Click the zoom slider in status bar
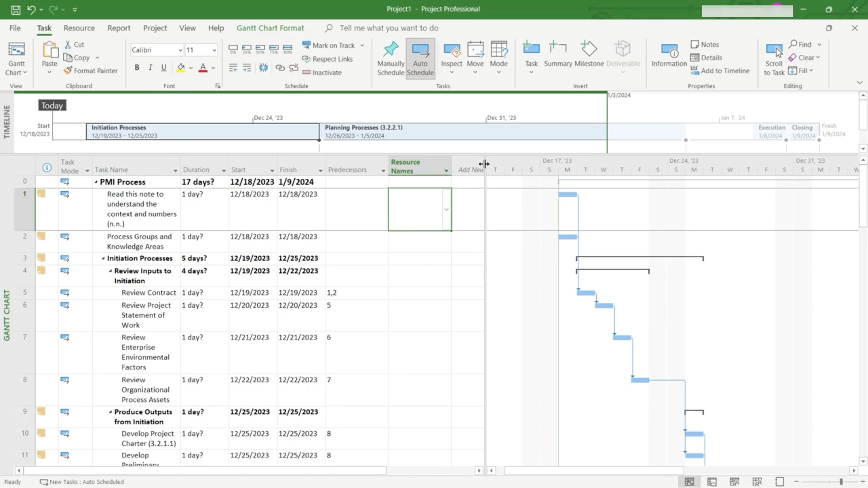Image resolution: width=868 pixels, height=488 pixels. tap(841, 482)
